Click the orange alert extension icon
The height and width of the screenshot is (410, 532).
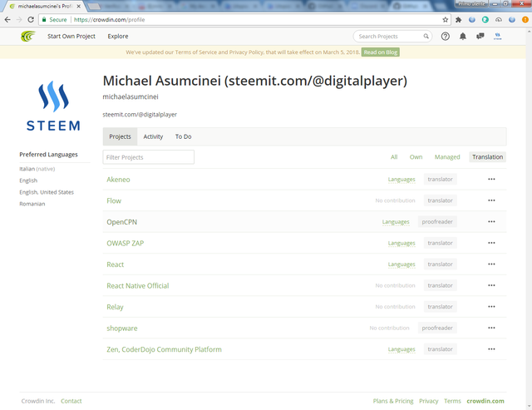pos(525,20)
